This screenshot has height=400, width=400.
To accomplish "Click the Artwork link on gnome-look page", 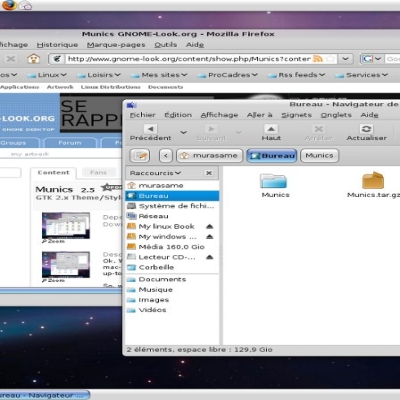I will tap(60, 87).
